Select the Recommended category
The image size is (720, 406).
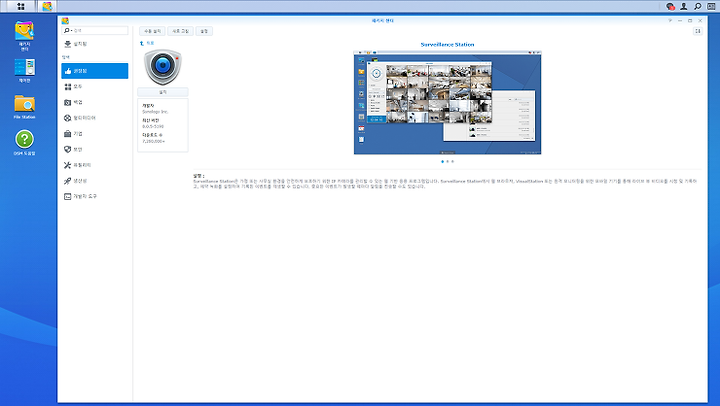[x=95, y=71]
